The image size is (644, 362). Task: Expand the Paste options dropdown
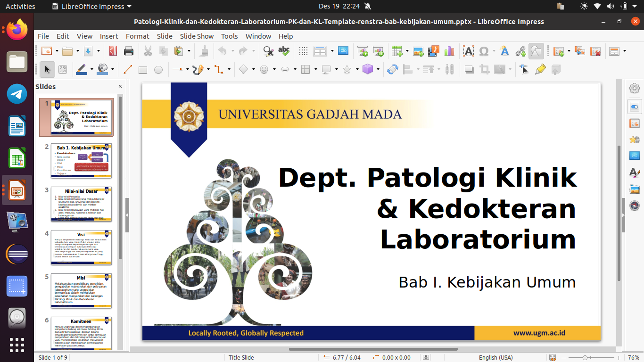pyautogui.click(x=189, y=51)
